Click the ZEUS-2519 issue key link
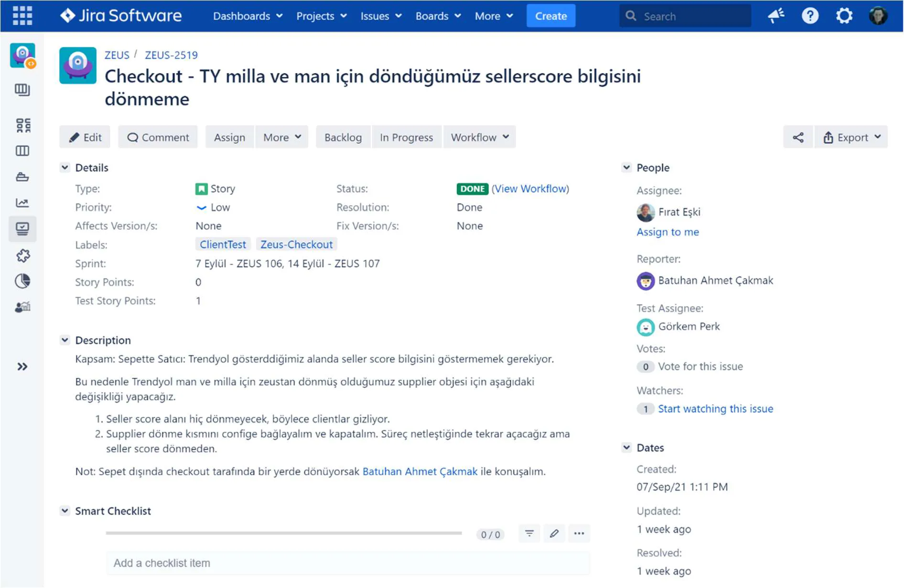The width and height of the screenshot is (904, 588). click(x=171, y=55)
